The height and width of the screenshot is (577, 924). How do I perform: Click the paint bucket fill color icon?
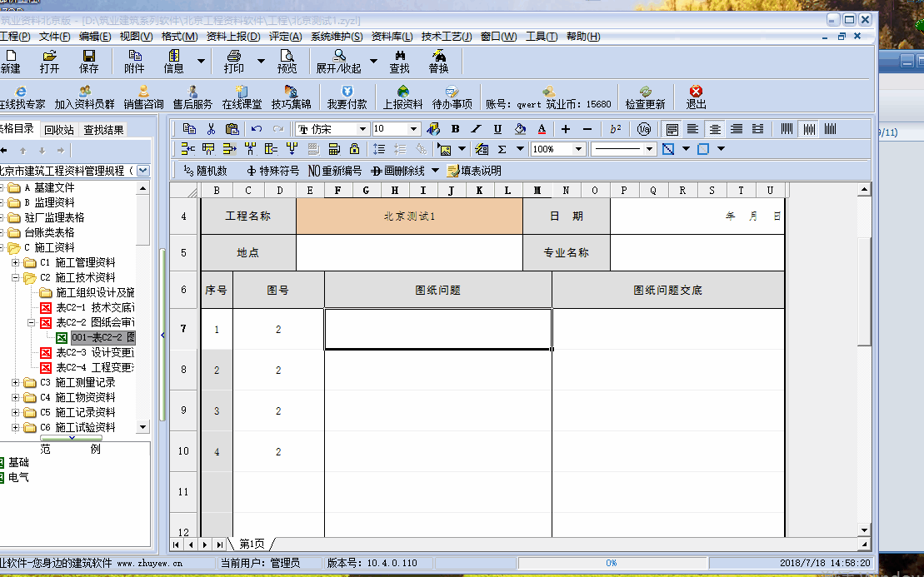click(x=520, y=129)
